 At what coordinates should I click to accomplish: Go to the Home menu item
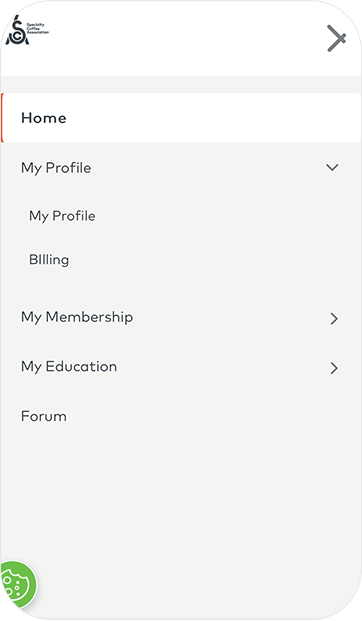click(44, 118)
